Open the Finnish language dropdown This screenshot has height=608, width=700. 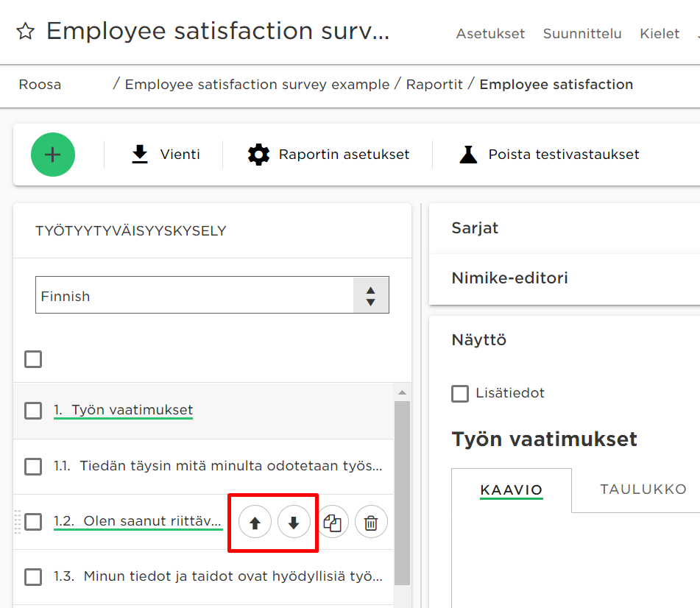click(x=212, y=295)
